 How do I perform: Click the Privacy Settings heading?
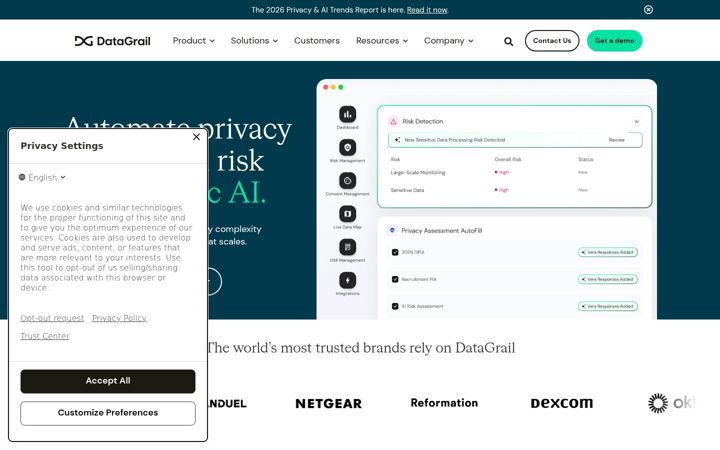[x=62, y=146]
